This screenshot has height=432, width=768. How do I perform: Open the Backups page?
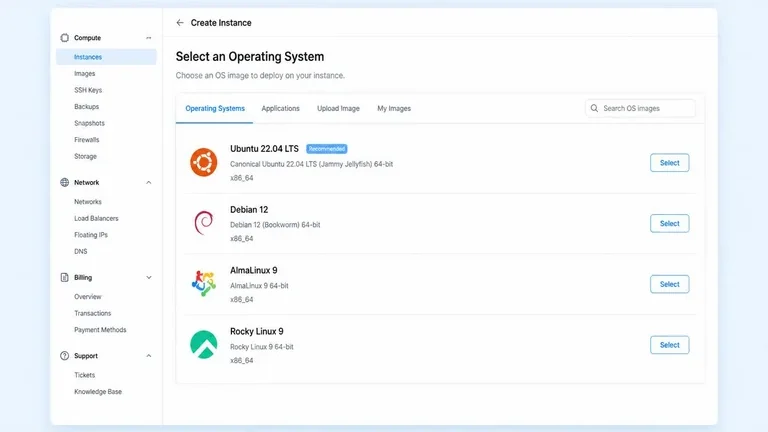87,107
